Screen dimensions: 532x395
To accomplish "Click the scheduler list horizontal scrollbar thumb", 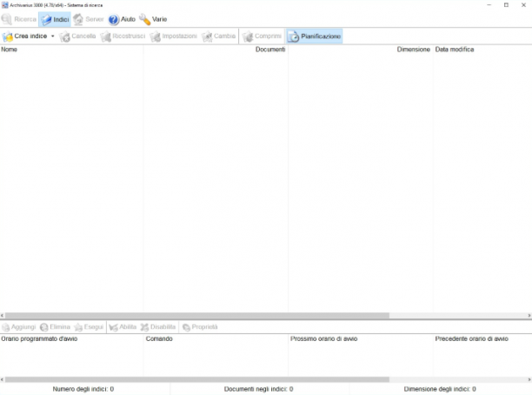I will (x=197, y=379).
